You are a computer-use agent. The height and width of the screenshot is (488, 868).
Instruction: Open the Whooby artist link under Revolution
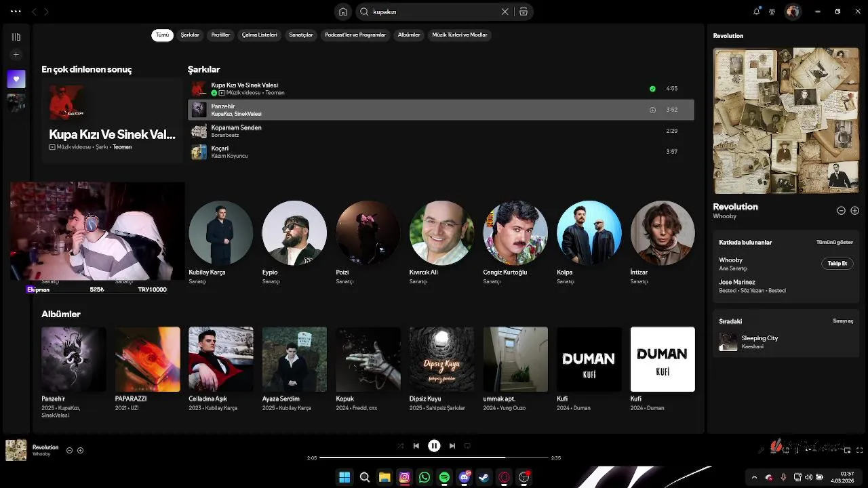724,217
